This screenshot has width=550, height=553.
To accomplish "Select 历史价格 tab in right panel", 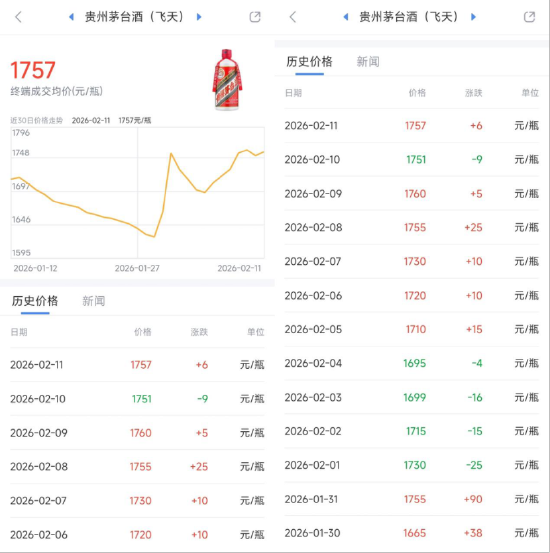I will (309, 62).
